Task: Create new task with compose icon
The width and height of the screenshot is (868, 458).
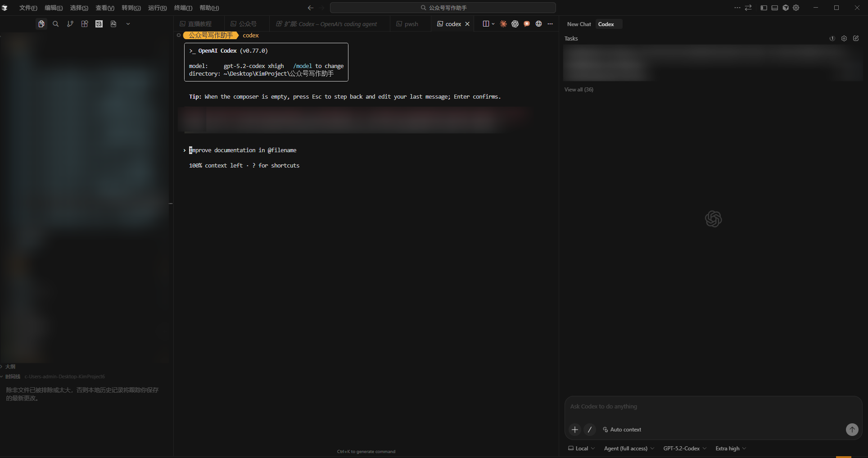Action: [x=856, y=38]
